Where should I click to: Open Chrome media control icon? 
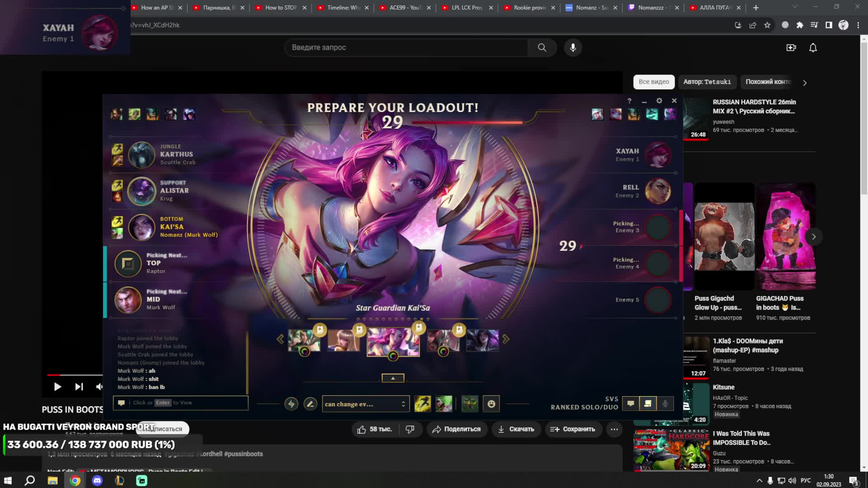(x=814, y=25)
